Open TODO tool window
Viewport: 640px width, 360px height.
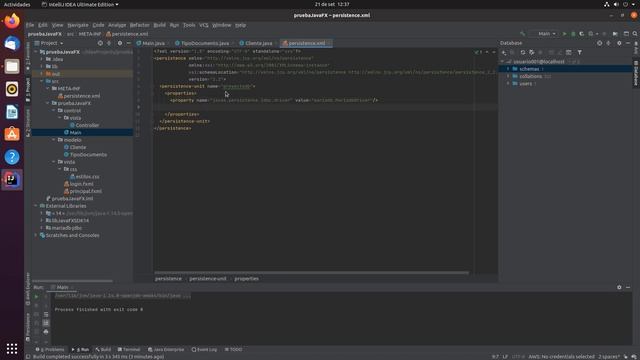tap(234, 350)
